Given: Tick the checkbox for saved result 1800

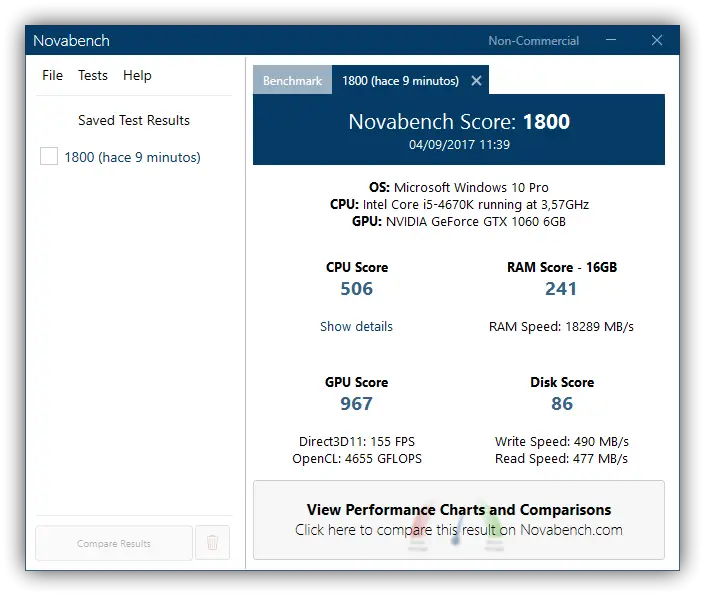Looking at the screenshot, I should point(49,156).
